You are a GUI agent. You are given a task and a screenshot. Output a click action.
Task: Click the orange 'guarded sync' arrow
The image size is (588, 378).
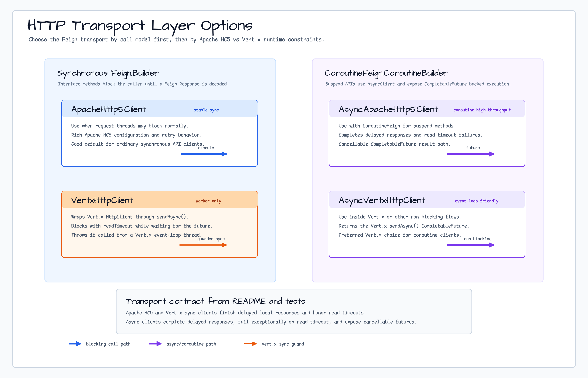tap(203, 245)
